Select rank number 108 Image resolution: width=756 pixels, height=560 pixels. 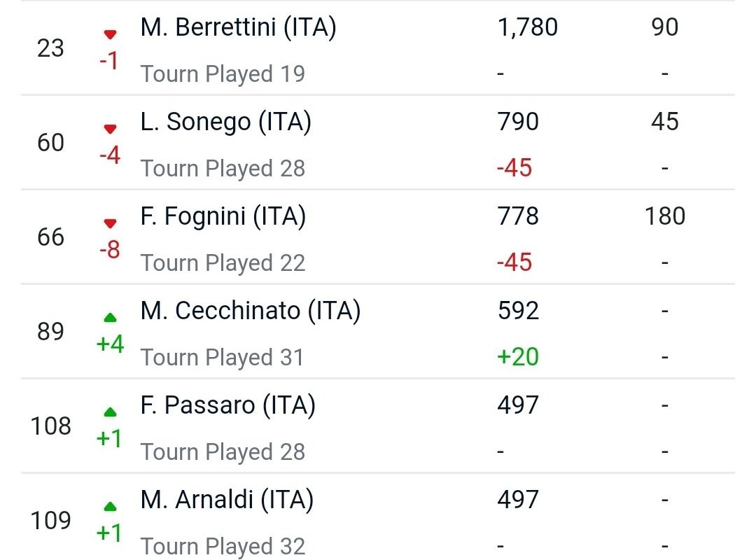(x=50, y=426)
